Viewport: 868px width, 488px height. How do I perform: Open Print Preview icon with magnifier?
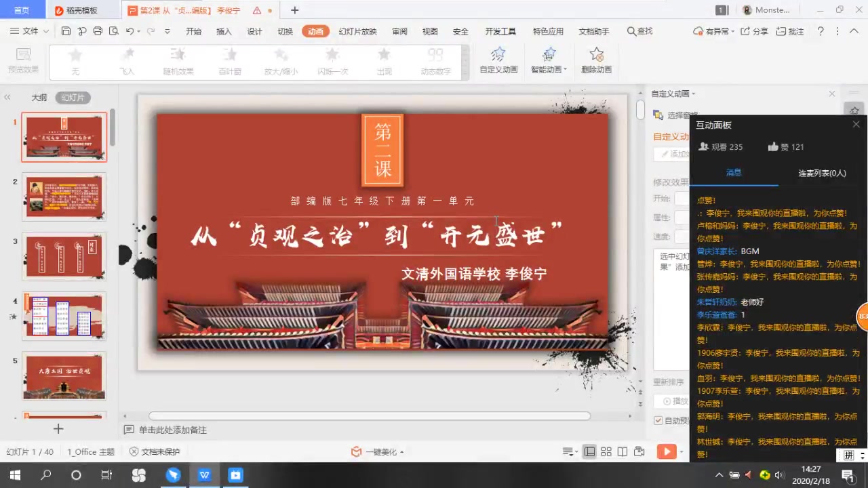[113, 31]
